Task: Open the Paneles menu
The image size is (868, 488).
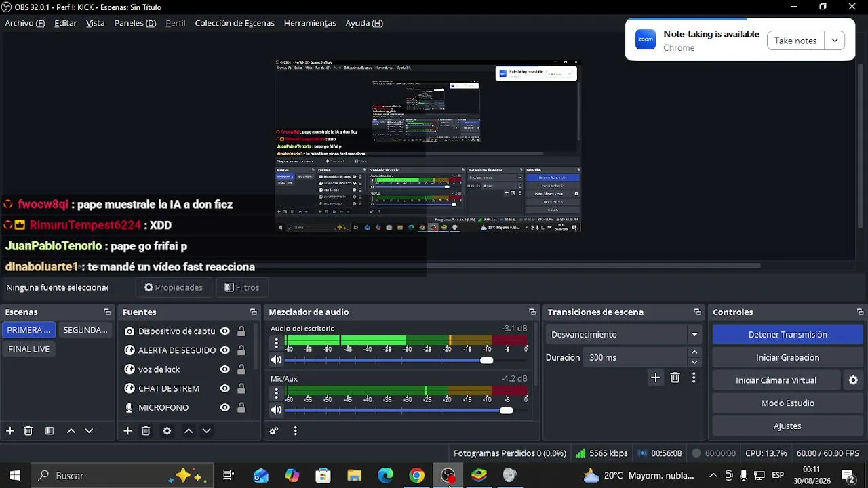Action: tap(136, 23)
